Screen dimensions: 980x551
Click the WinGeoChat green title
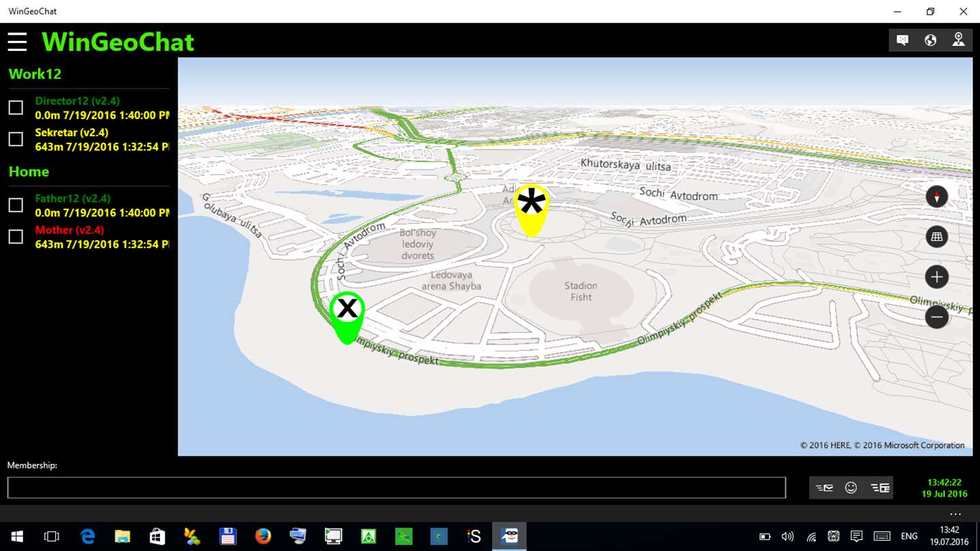118,42
